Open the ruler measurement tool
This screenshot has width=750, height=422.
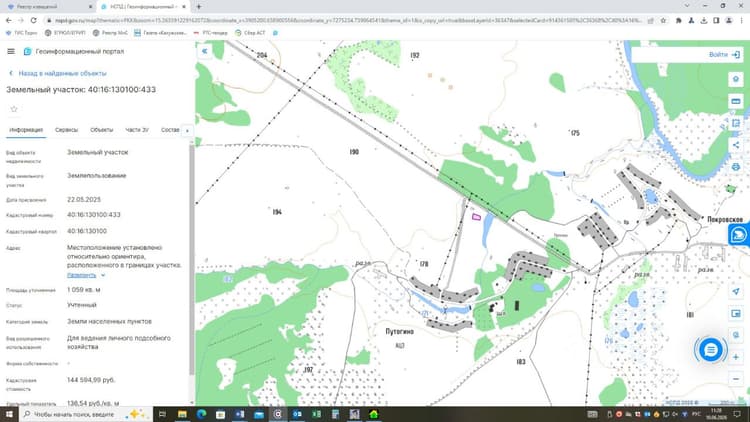736,101
